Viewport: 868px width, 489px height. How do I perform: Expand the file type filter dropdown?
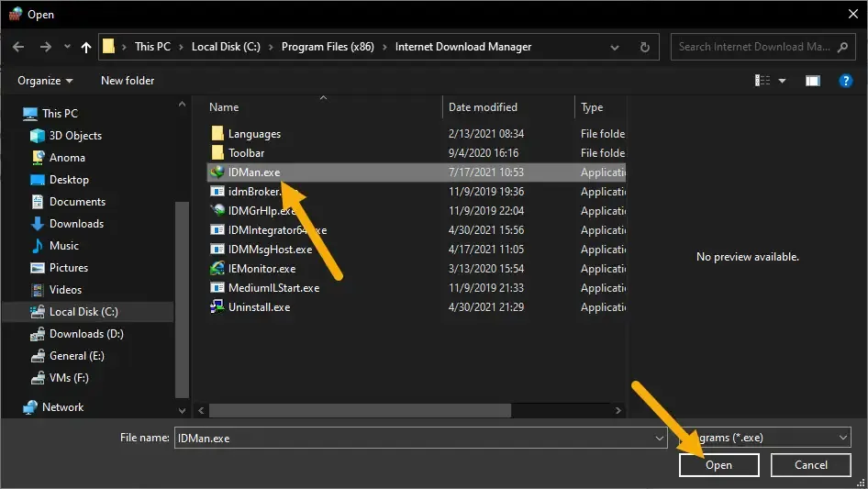(842, 439)
